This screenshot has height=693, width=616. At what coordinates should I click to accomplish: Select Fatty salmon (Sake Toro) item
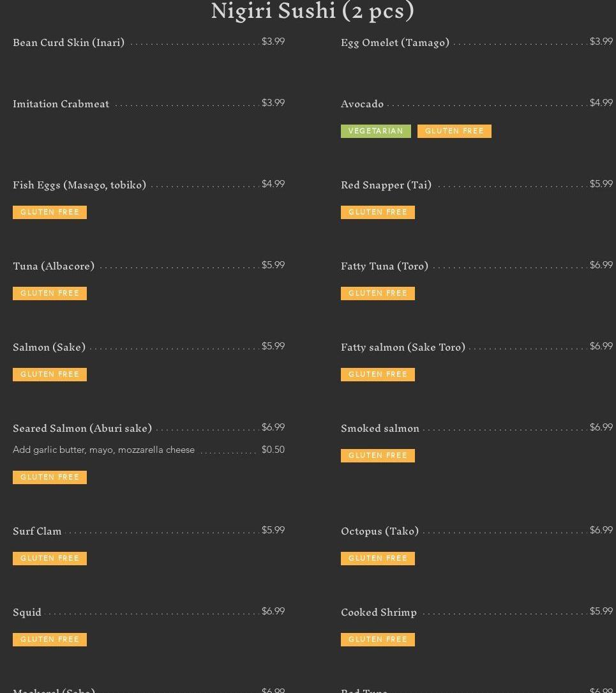pyautogui.click(x=403, y=347)
